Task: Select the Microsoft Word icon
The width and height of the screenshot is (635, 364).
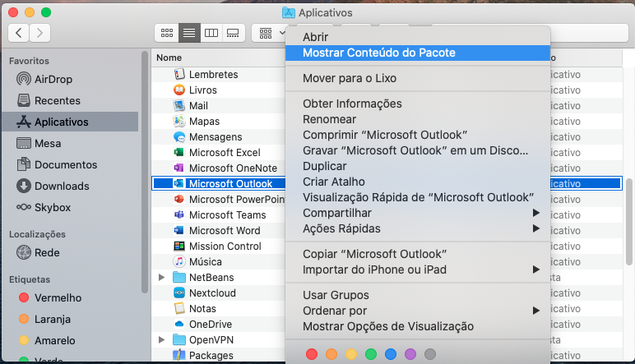Action: [x=179, y=231]
